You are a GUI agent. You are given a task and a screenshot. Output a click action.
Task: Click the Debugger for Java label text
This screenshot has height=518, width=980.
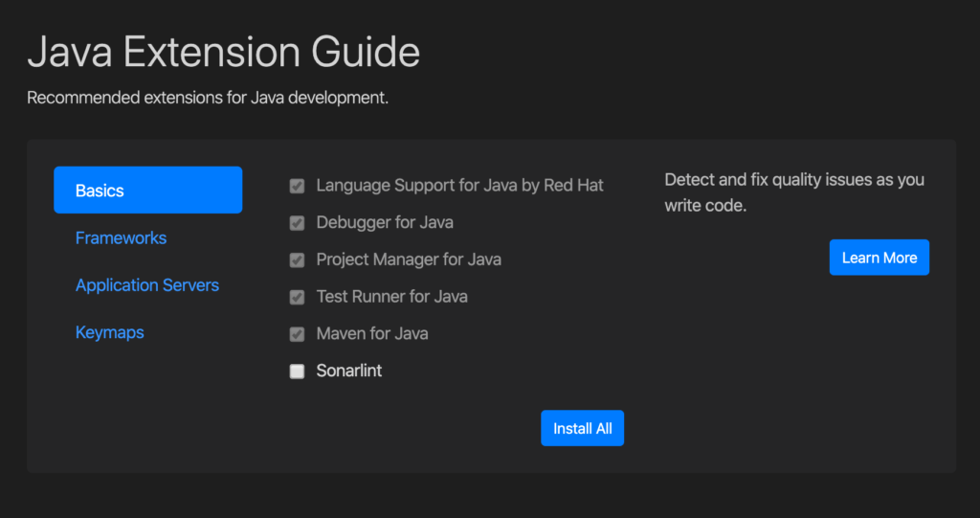point(385,222)
